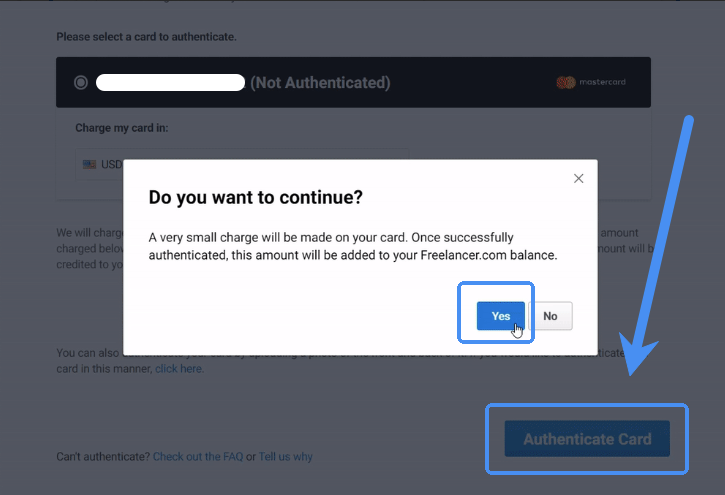Select the Not Authenticated card radio button
This screenshot has height=495, width=725.
click(x=81, y=82)
